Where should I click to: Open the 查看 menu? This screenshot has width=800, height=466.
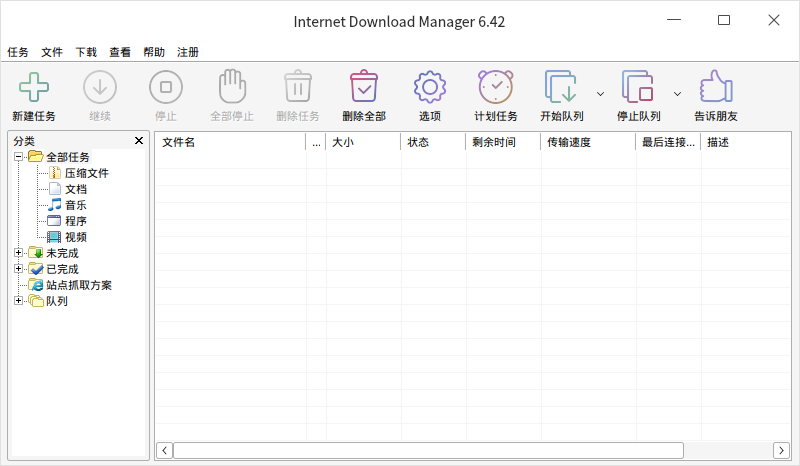[x=120, y=52]
